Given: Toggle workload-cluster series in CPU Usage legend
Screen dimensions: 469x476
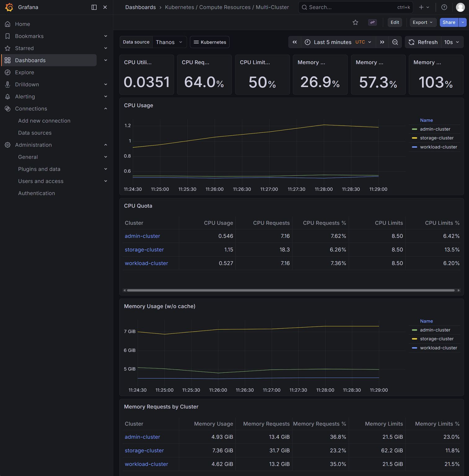Looking at the screenshot, I should pos(438,147).
